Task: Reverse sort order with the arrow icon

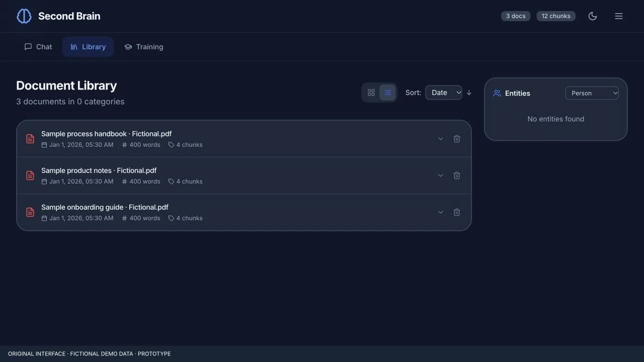Action: [x=469, y=93]
